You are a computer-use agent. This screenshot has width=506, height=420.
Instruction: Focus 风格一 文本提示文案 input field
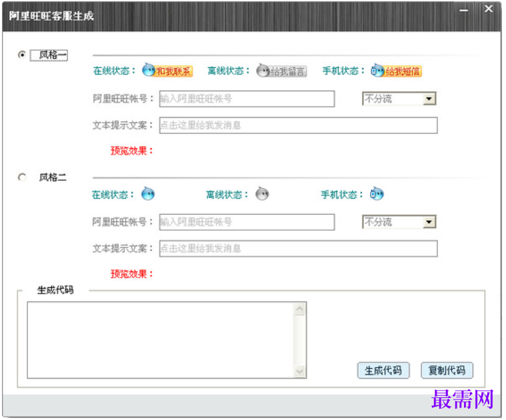click(299, 125)
